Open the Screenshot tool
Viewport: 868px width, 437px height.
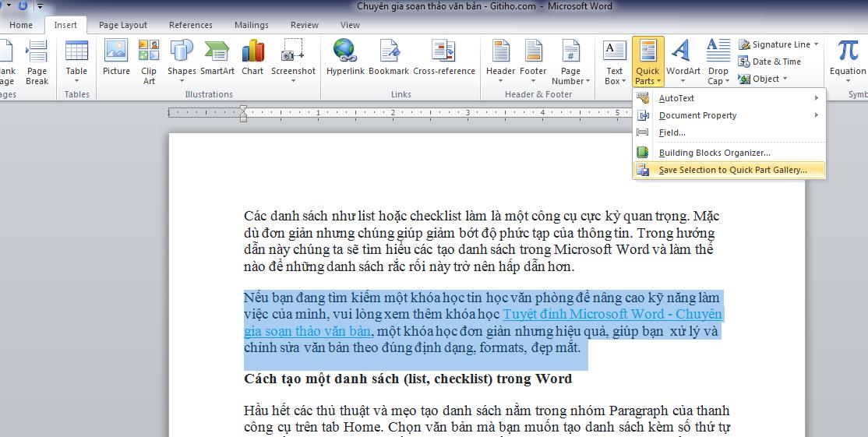(x=294, y=62)
